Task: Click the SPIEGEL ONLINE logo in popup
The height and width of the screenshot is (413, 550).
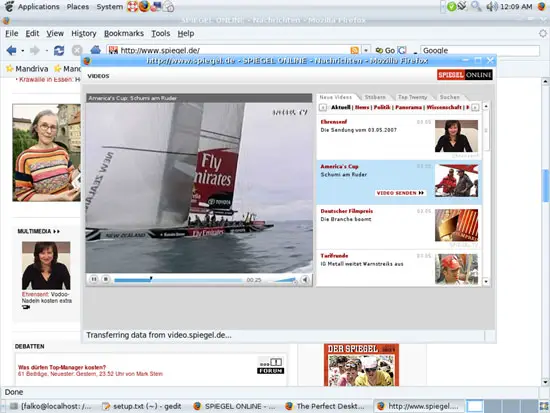Action: pyautogui.click(x=464, y=75)
